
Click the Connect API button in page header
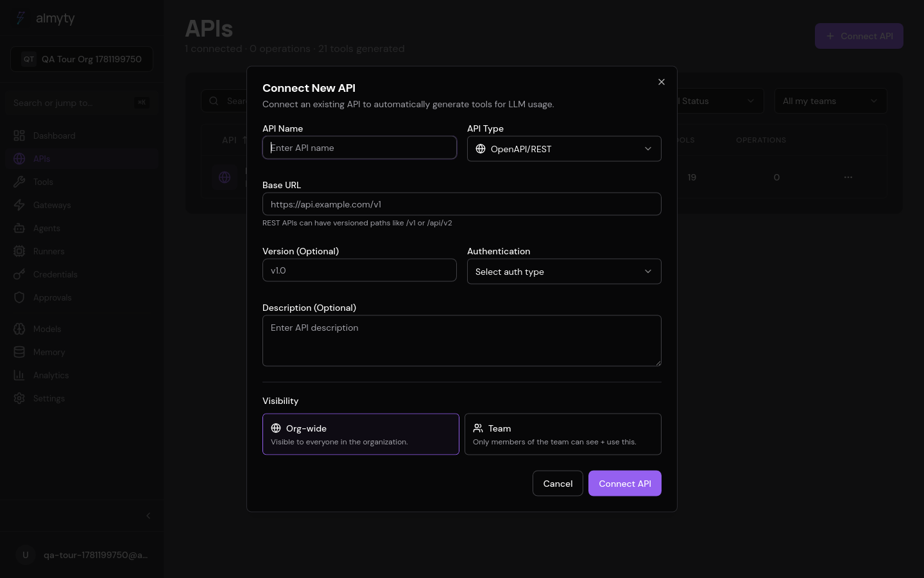tap(859, 36)
